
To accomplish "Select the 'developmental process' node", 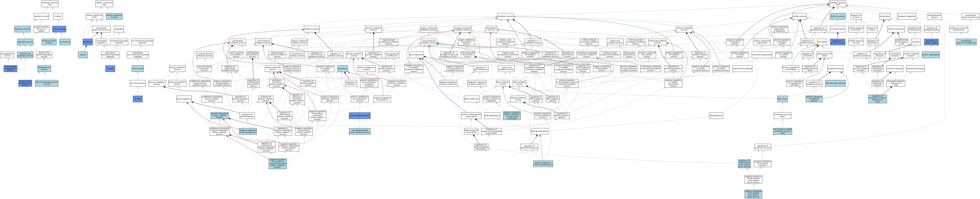I will (934, 16).
